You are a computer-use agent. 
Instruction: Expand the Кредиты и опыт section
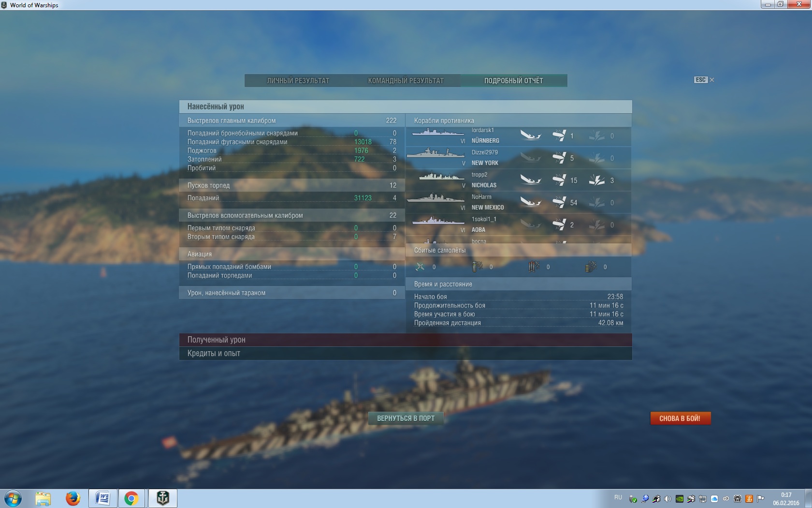(406, 353)
